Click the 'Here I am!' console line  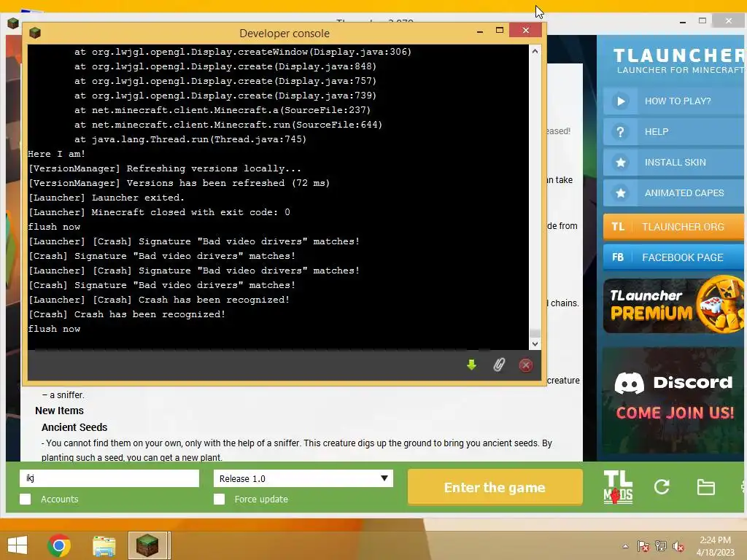pos(57,154)
